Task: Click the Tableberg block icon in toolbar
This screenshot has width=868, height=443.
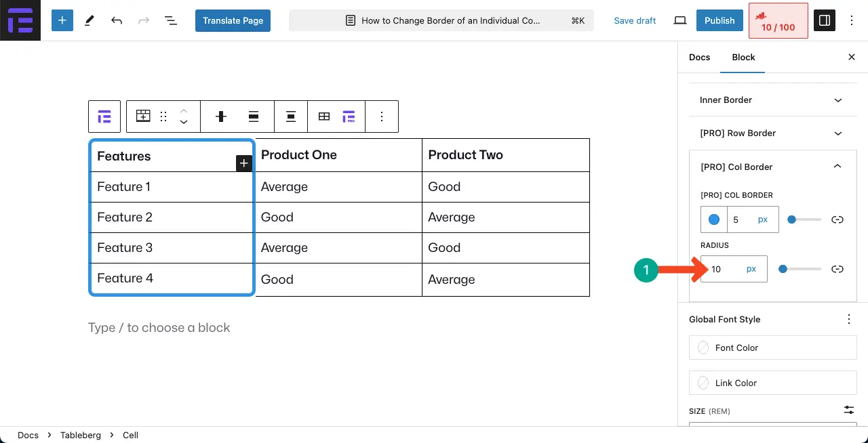Action: pyautogui.click(x=104, y=117)
